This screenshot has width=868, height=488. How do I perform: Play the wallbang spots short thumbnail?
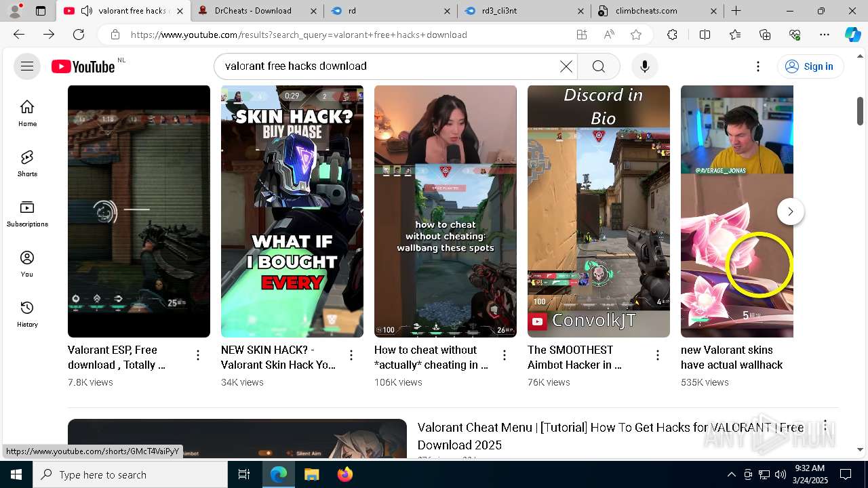[x=446, y=211]
